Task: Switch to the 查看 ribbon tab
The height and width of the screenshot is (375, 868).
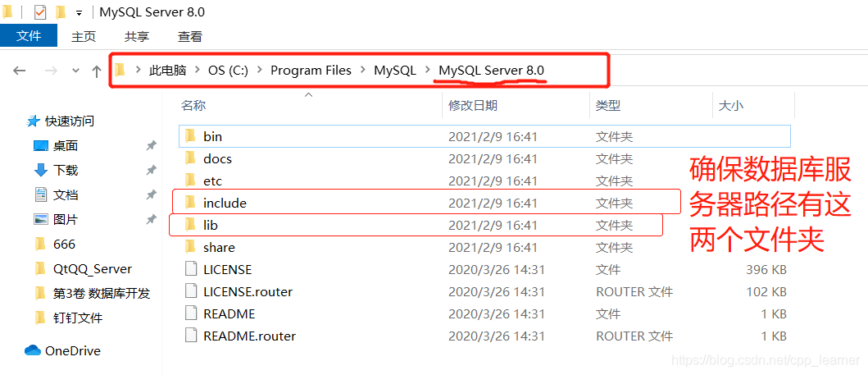Action: 190,36
